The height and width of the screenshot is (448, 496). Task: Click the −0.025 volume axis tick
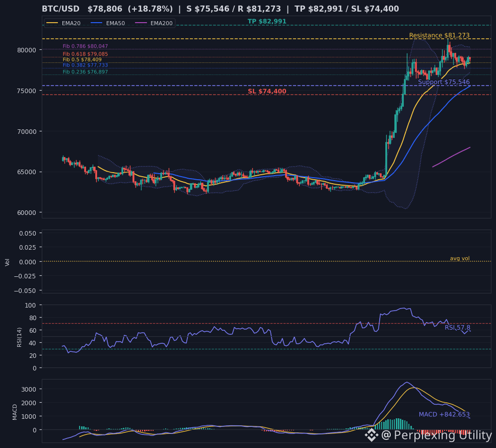click(25, 276)
